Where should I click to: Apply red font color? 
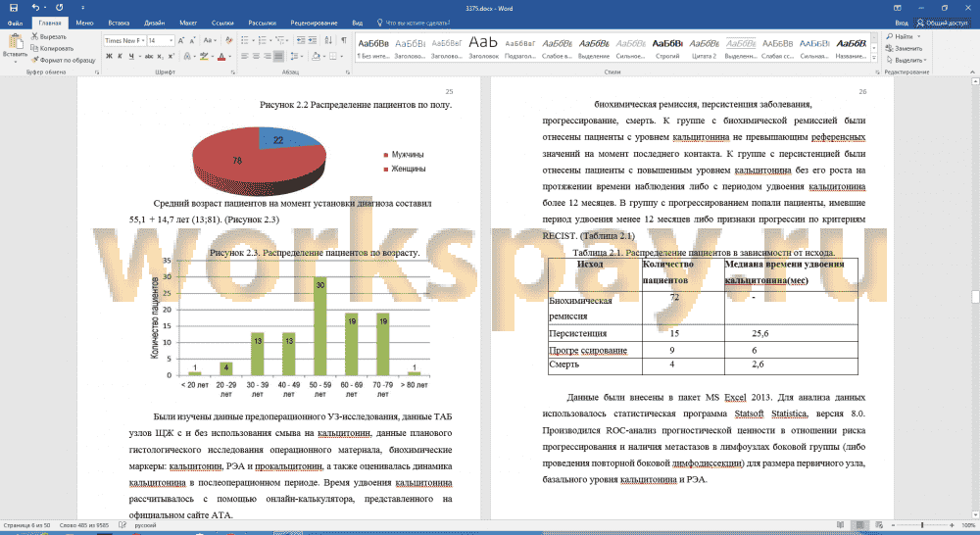click(221, 56)
